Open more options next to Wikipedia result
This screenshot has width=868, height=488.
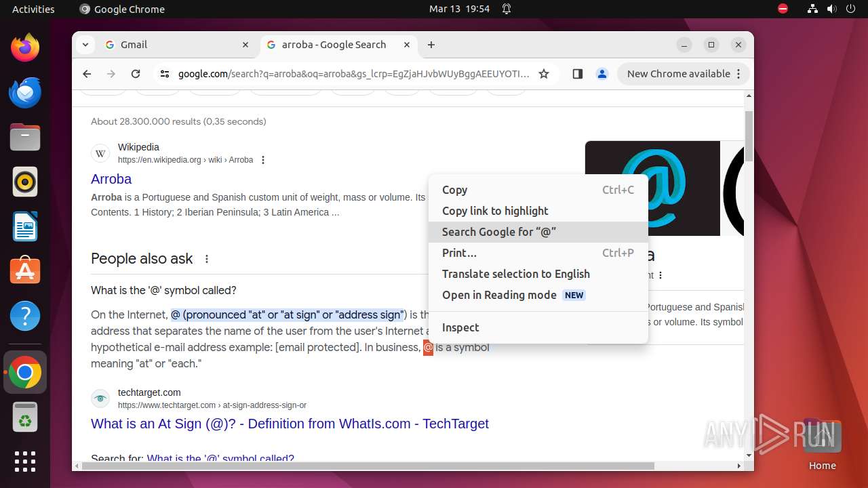[x=263, y=160]
